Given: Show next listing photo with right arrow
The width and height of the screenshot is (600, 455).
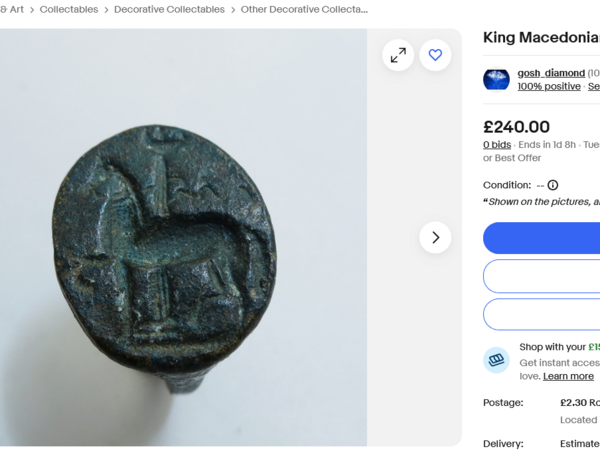Looking at the screenshot, I should pyautogui.click(x=435, y=237).
